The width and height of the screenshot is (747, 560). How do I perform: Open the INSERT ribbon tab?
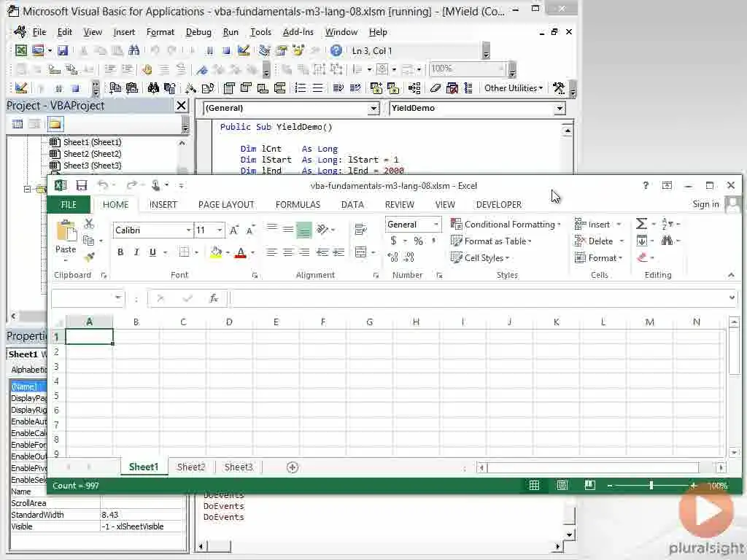pos(163,204)
